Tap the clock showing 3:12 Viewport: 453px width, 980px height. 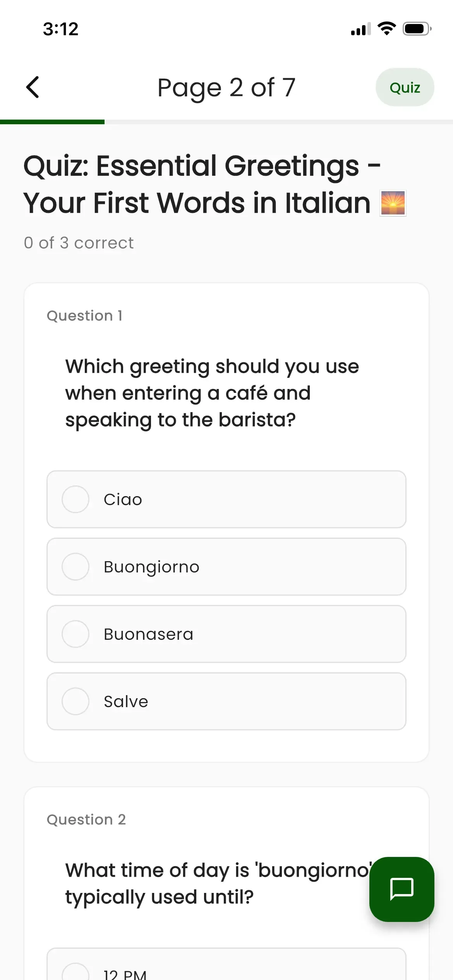[61, 29]
